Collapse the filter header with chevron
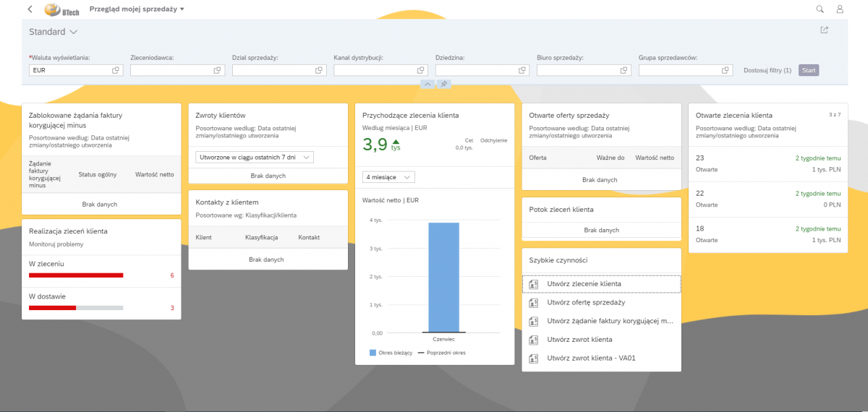Screen dimensions: 868x412 [x=427, y=85]
